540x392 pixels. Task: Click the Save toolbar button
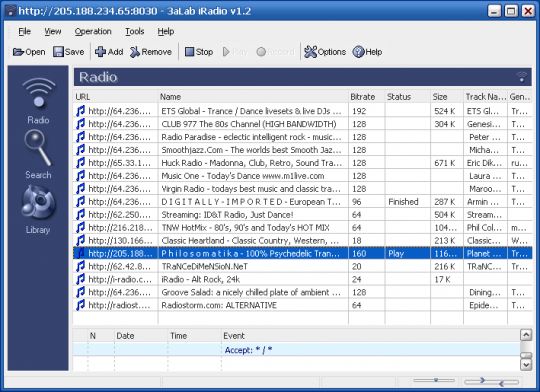click(x=69, y=52)
